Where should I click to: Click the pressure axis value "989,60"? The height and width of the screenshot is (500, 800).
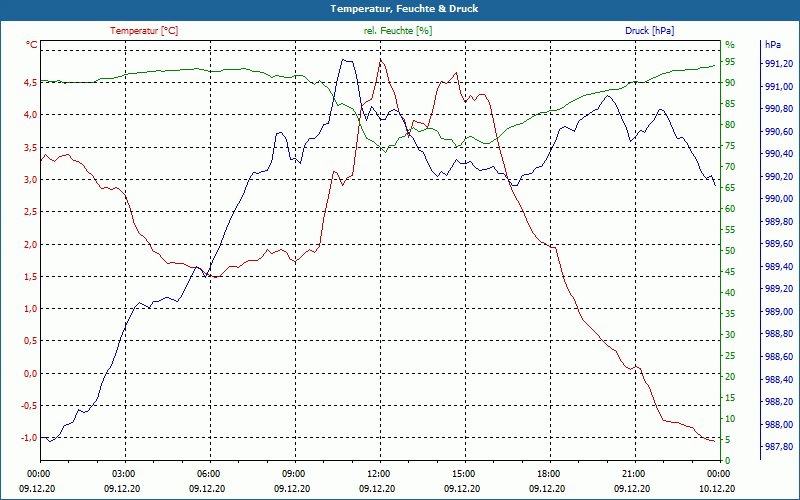pos(780,244)
